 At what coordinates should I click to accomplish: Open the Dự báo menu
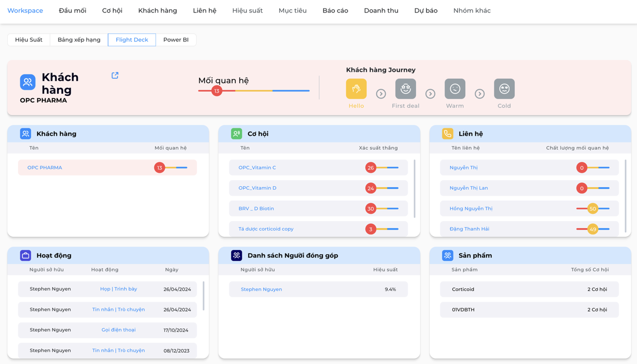(x=426, y=10)
